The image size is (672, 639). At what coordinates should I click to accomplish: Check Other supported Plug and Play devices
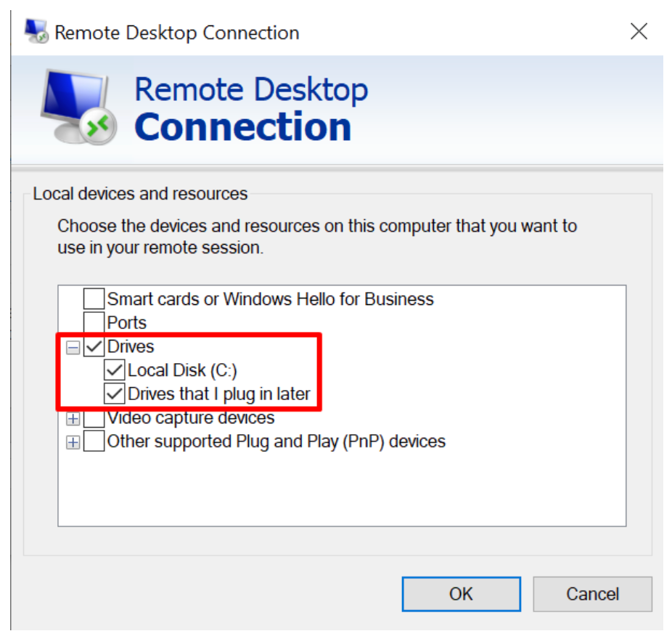[93, 441]
